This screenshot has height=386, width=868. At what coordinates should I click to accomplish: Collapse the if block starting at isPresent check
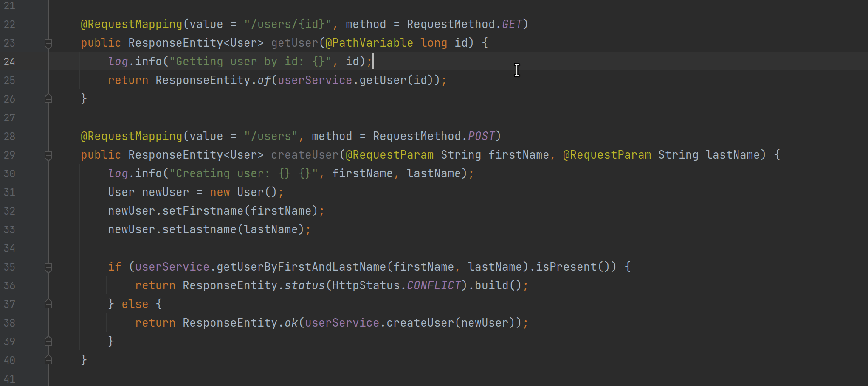point(48,267)
